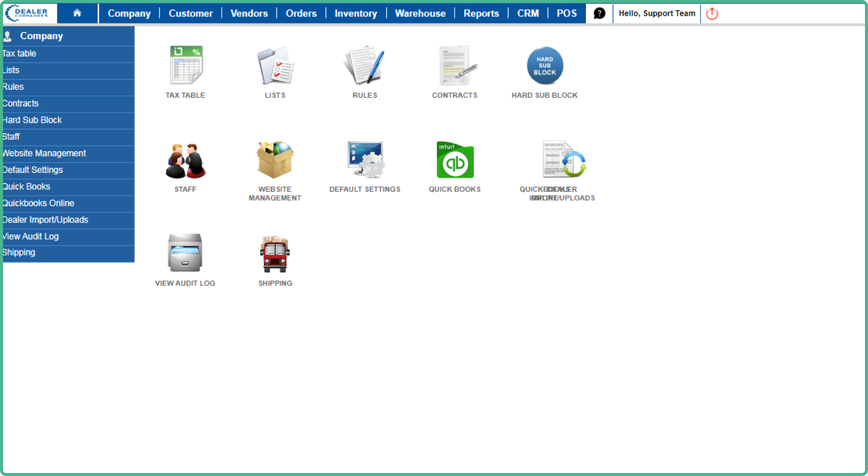Click the Staff people icon

point(186,160)
